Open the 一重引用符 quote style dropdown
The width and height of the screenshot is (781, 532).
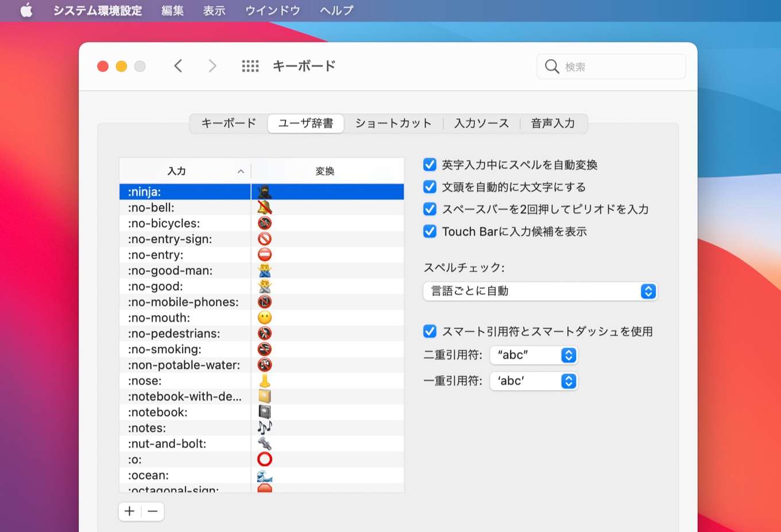tap(533, 381)
